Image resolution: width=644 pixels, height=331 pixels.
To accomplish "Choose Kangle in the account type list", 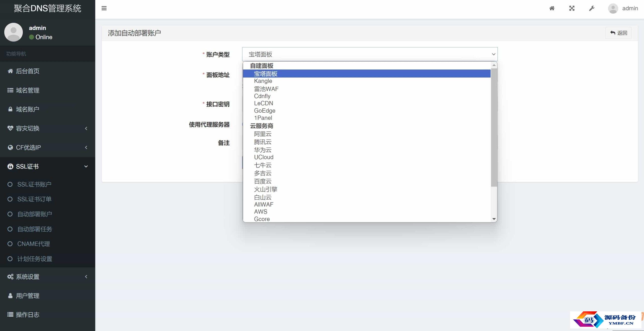I will point(367,81).
